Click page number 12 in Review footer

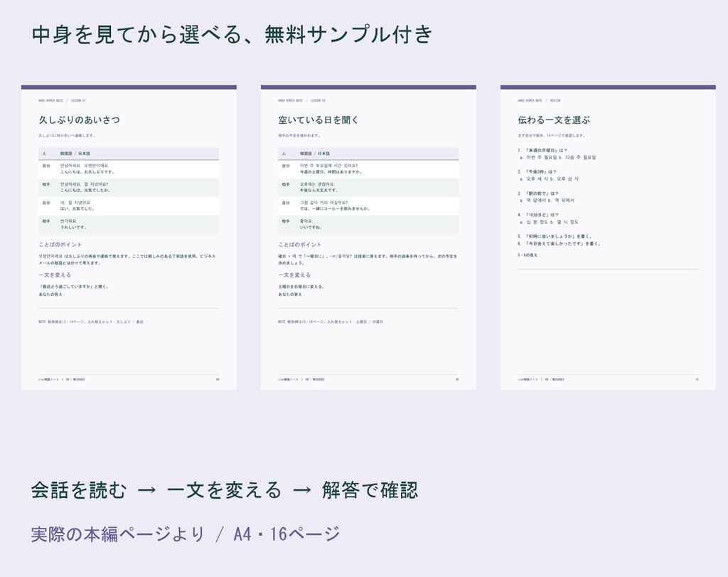point(697,379)
